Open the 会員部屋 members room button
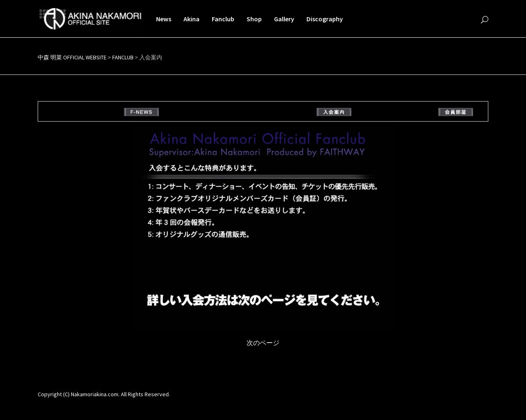526x420 pixels. click(456, 112)
